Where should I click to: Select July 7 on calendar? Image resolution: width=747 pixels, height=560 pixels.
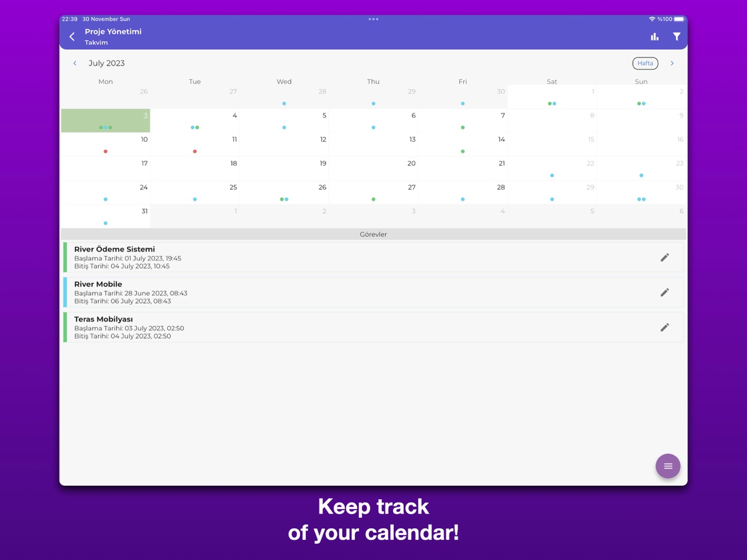pos(463,120)
